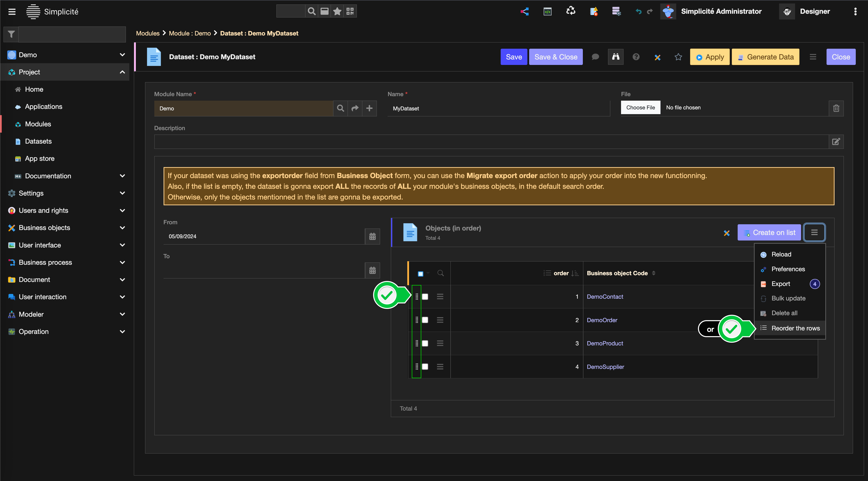Select Reorder the rows from the menu
This screenshot has height=481, width=868.
(795, 328)
